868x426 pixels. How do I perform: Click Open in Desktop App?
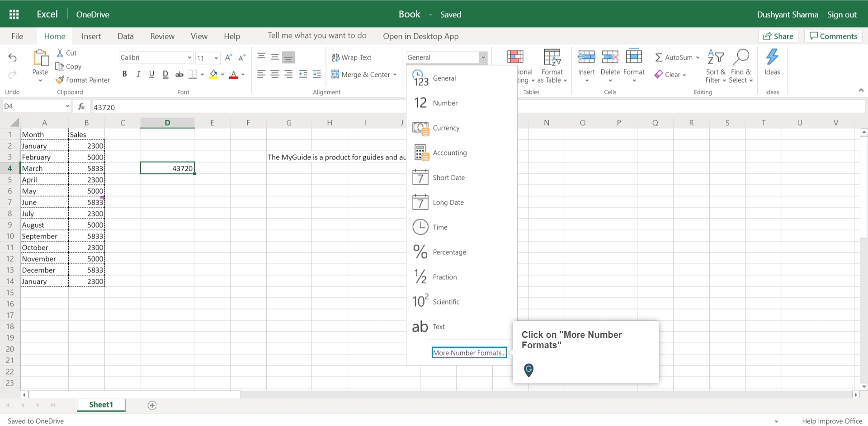(x=420, y=36)
